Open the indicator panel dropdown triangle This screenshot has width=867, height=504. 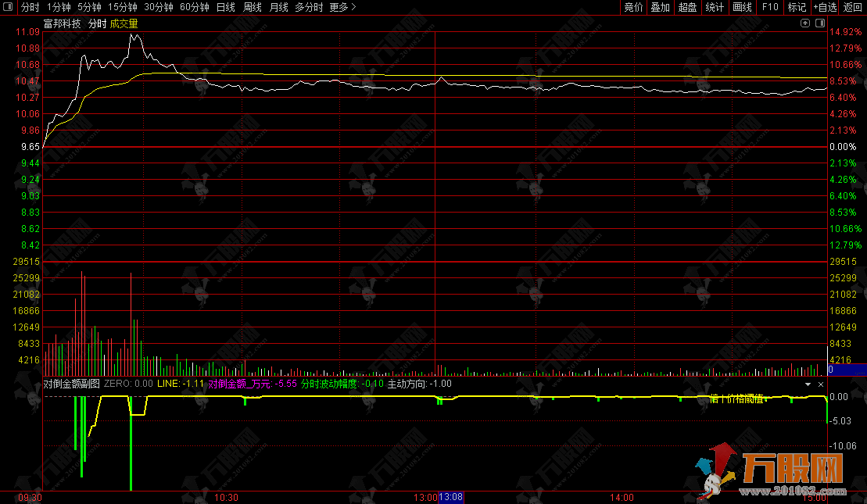808,384
